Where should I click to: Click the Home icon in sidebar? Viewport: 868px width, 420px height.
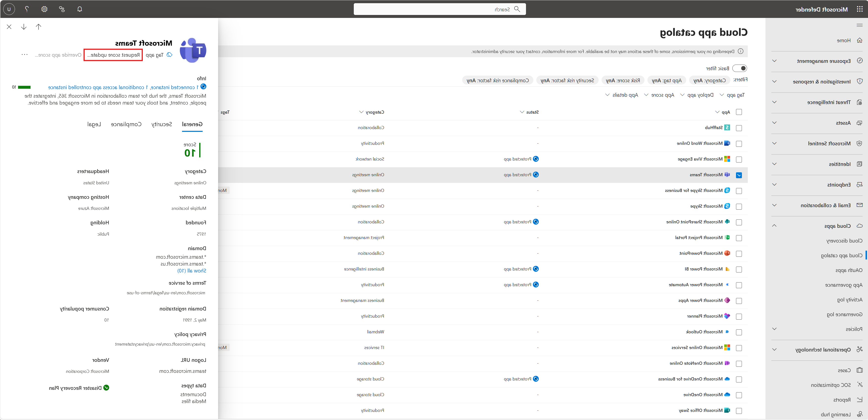point(860,41)
